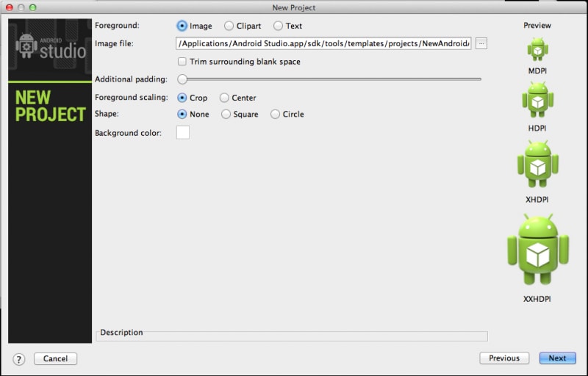Select the Clipart foreground option
This screenshot has height=376, width=588.
[x=229, y=26]
